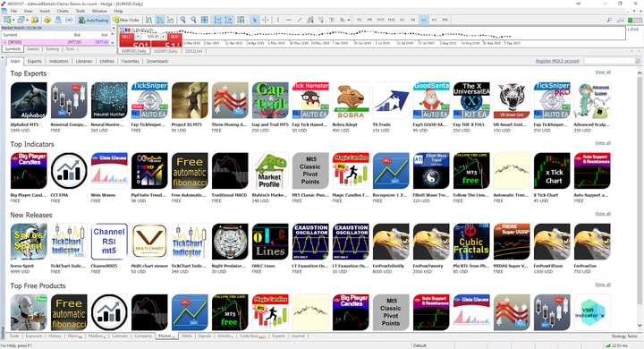Image resolution: width=644 pixels, height=349 pixels.
Task: Expand the new chart dropdown arrow
Action: click(13, 20)
